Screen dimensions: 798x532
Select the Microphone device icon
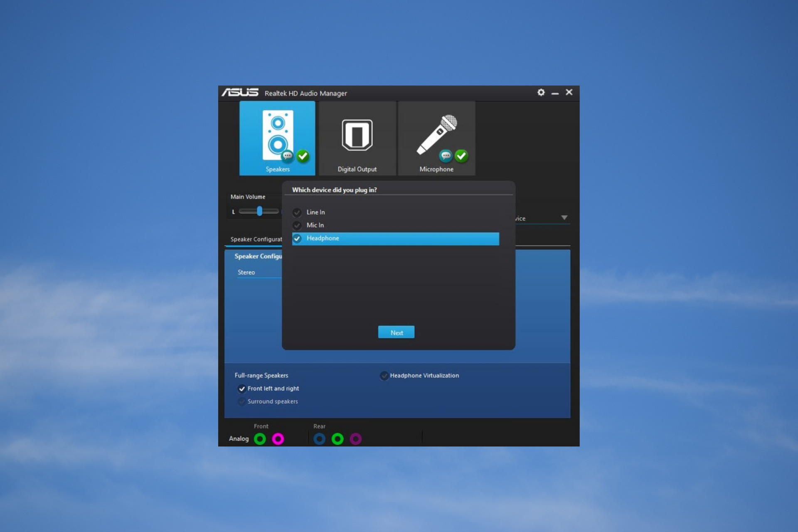click(x=436, y=138)
